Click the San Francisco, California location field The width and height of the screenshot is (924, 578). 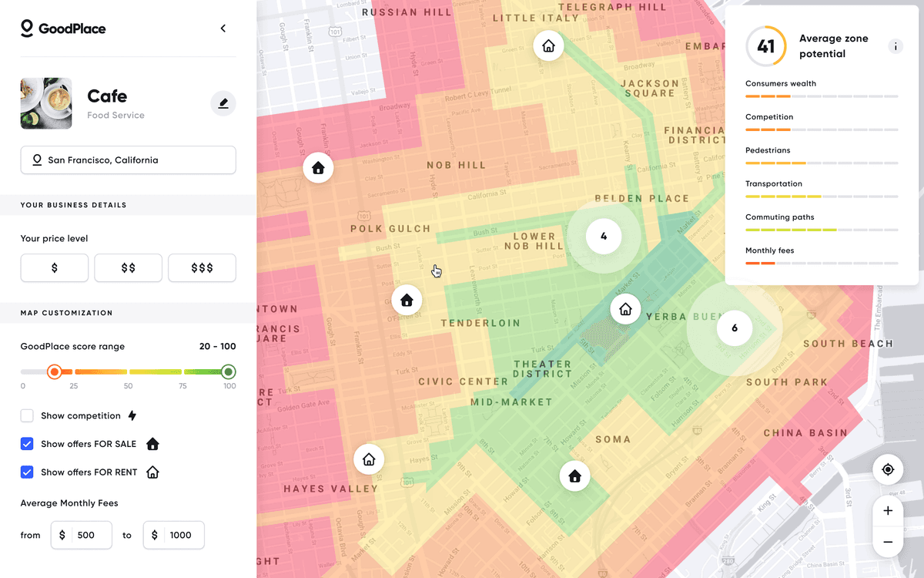[x=129, y=160]
